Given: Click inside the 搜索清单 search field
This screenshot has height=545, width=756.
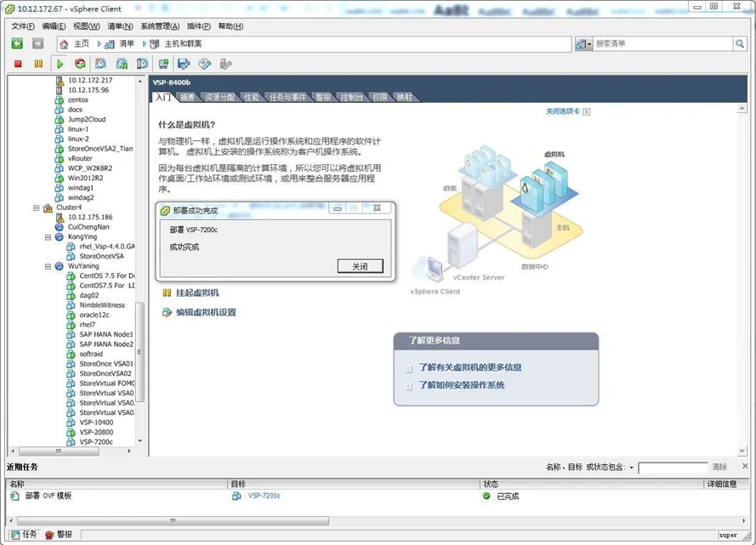Looking at the screenshot, I should pos(663,44).
